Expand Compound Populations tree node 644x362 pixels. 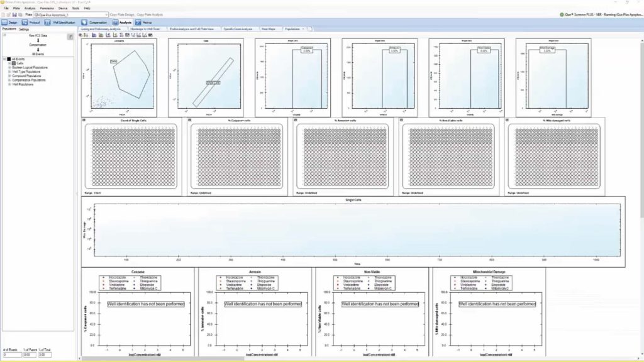pos(9,76)
